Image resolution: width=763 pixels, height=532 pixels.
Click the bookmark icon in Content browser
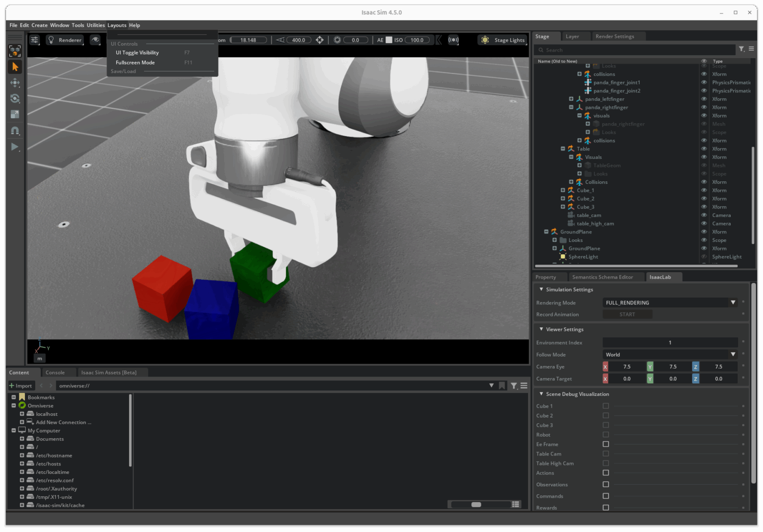[x=502, y=385]
